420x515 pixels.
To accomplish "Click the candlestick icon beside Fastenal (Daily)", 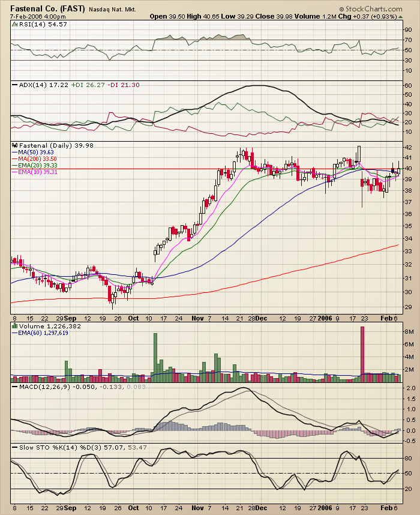I will pyautogui.click(x=15, y=145).
